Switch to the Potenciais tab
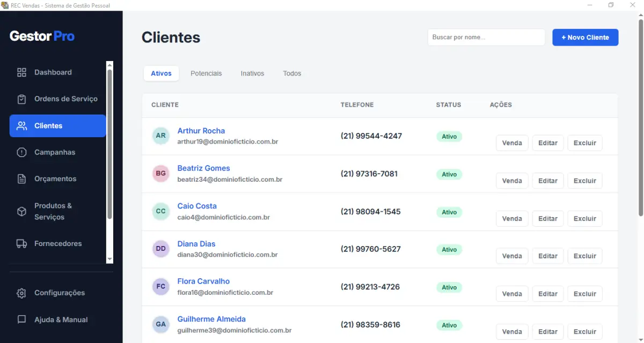The height and width of the screenshot is (343, 644). pyautogui.click(x=206, y=73)
